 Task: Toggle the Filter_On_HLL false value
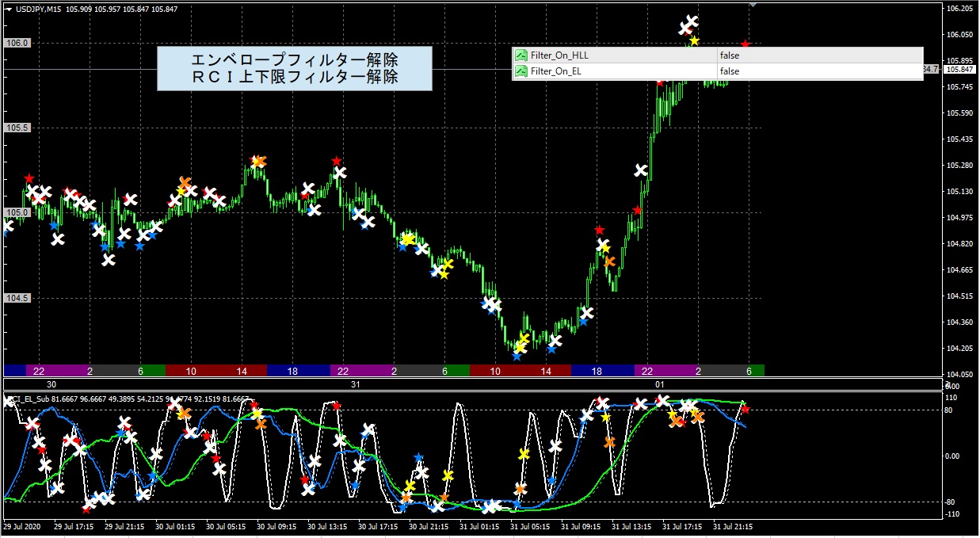[x=729, y=55]
